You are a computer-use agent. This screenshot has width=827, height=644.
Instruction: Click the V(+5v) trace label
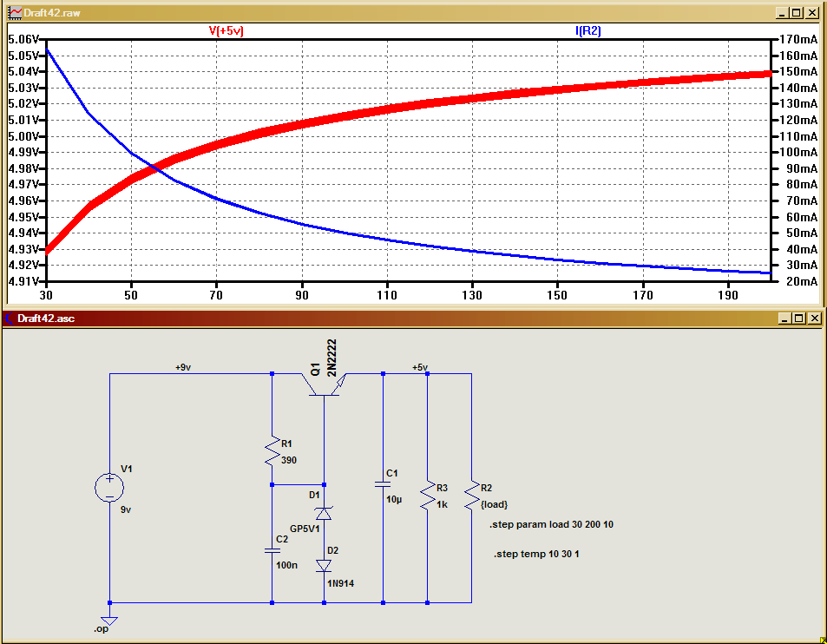tap(226, 30)
